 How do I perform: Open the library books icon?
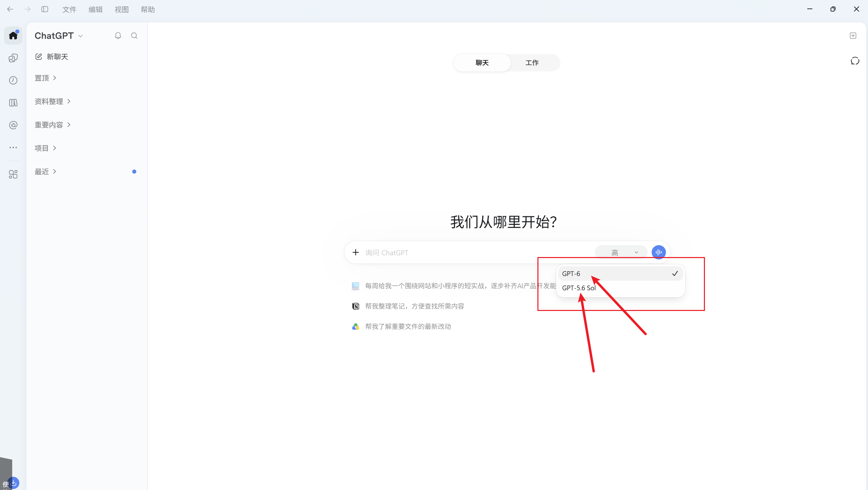pyautogui.click(x=13, y=103)
